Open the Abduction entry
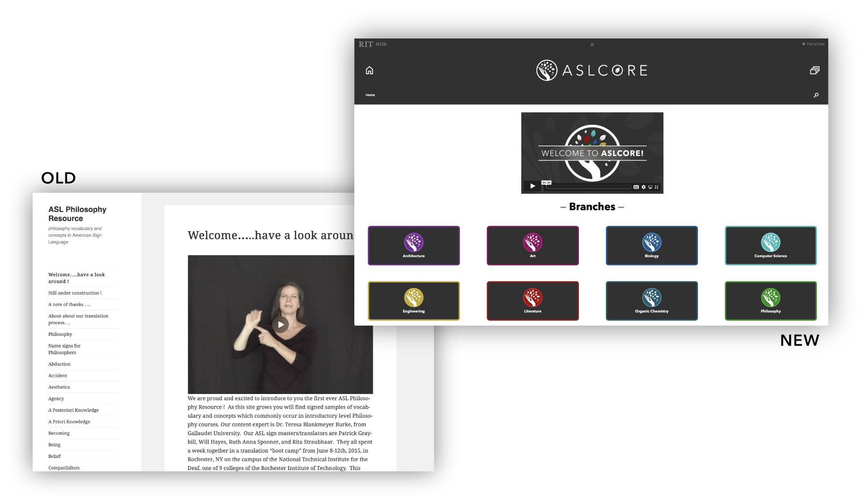Screen dimensions: 867x504 click(59, 364)
